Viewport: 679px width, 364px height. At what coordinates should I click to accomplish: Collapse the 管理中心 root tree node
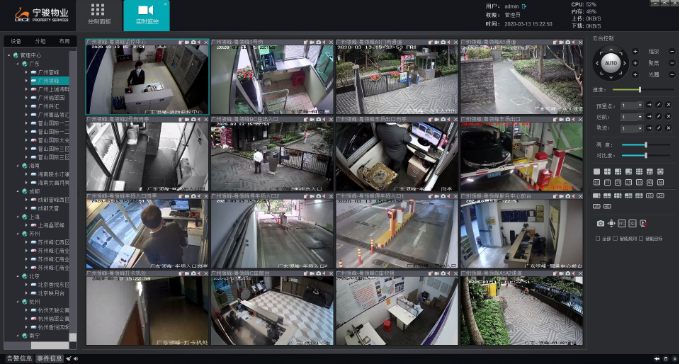tap(9, 55)
